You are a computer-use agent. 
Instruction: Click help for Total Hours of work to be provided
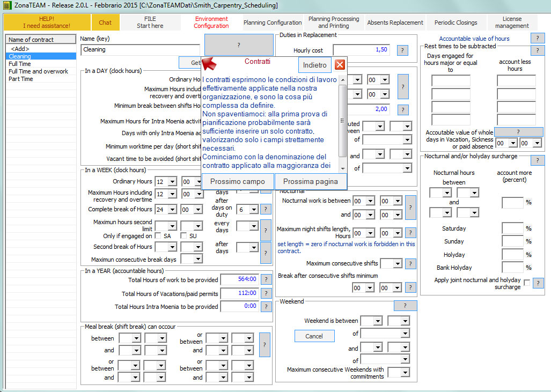pos(266,279)
